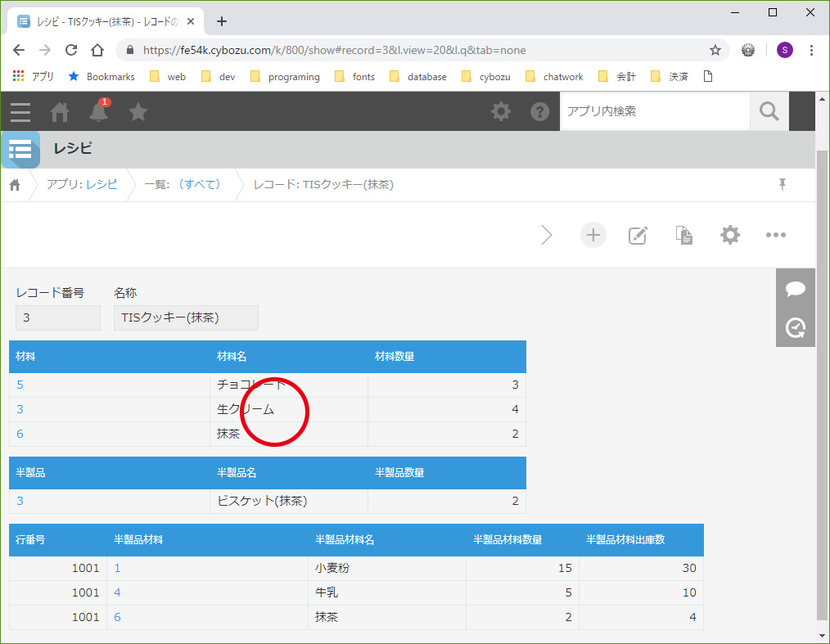
Task: Open 決済 bookmarks folder
Action: (670, 77)
